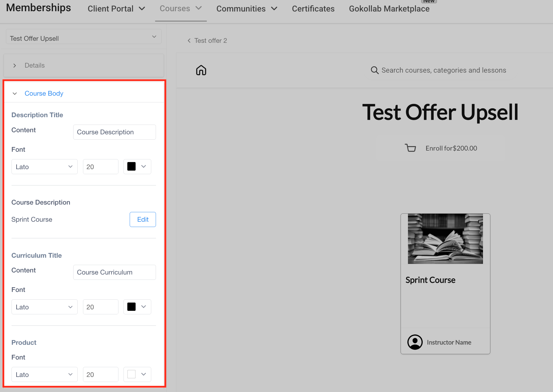This screenshot has width=553, height=392.
Task: Open the Courses menu
Action: pos(181,9)
